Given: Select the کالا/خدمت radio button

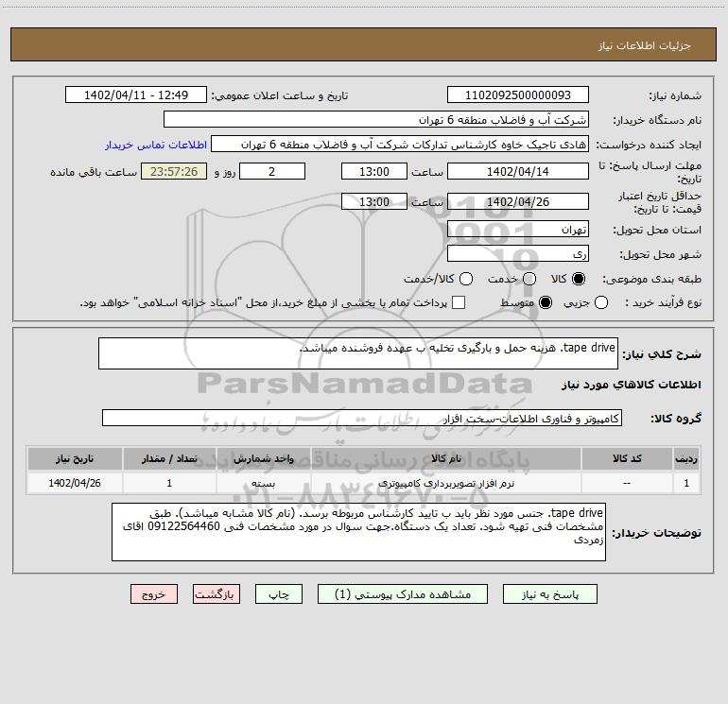Looking at the screenshot, I should click(466, 279).
